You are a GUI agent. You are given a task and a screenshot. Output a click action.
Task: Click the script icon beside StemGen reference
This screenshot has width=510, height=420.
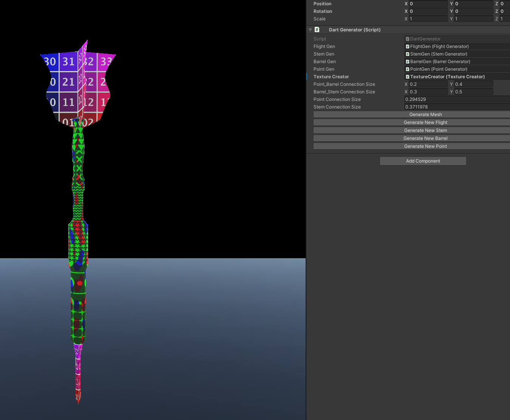pos(407,54)
